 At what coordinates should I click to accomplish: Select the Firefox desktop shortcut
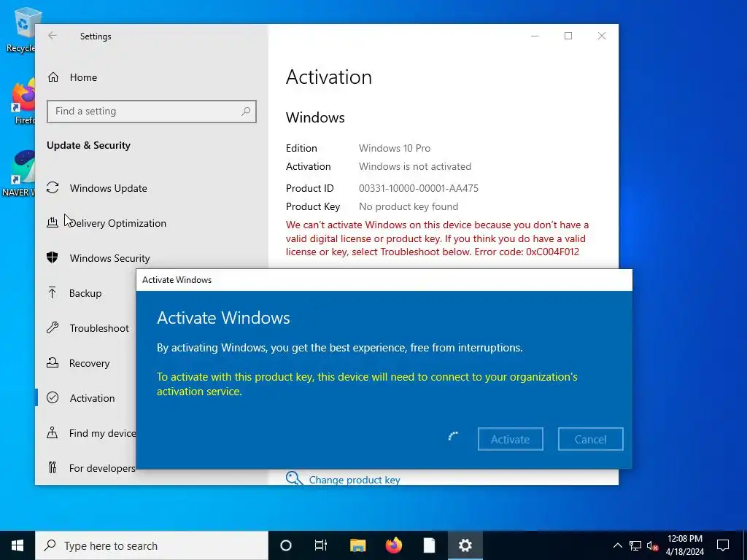pos(23,102)
